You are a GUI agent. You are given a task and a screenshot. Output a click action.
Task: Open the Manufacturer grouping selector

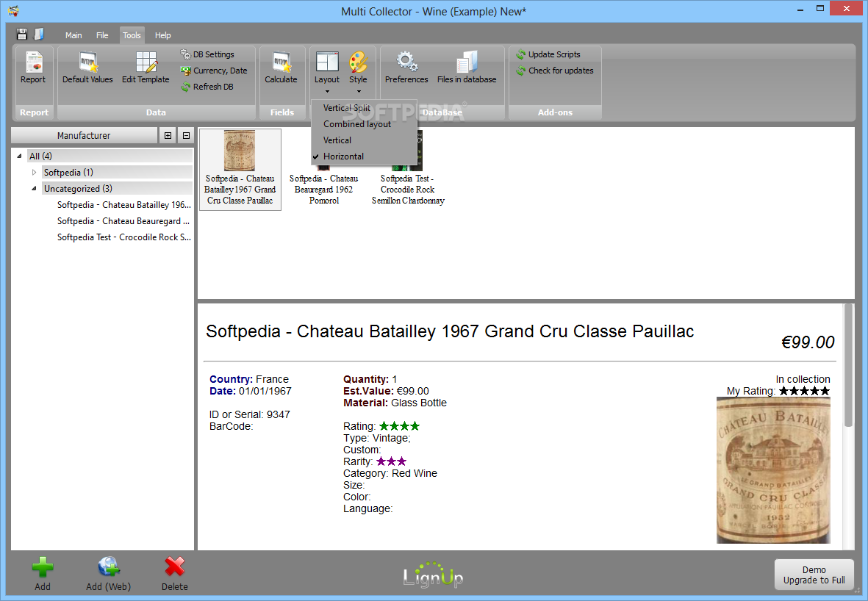pyautogui.click(x=84, y=136)
